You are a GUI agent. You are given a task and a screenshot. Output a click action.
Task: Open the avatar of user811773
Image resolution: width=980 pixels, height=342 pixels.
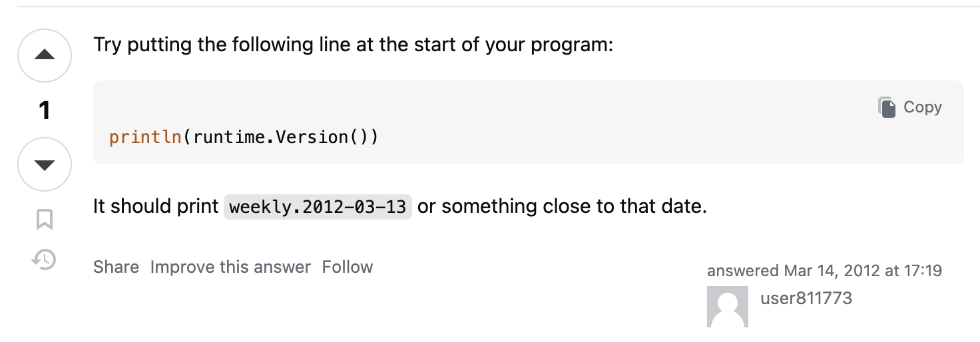727,307
